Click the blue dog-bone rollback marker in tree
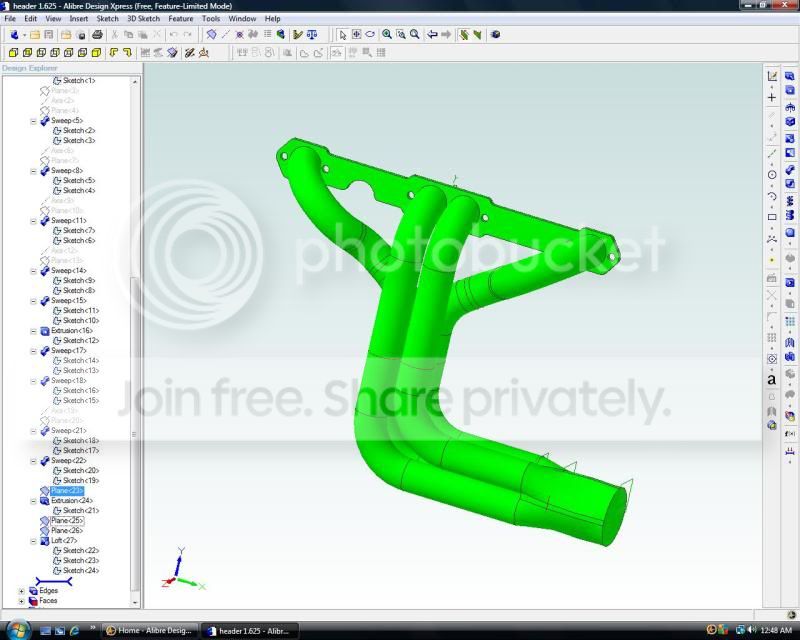 coord(54,581)
